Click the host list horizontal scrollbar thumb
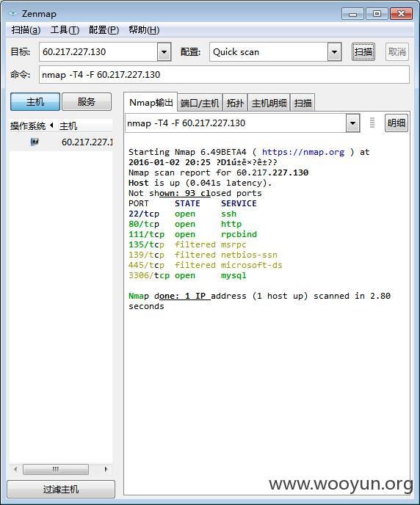Viewport: 420px width, 505px height. (56, 469)
